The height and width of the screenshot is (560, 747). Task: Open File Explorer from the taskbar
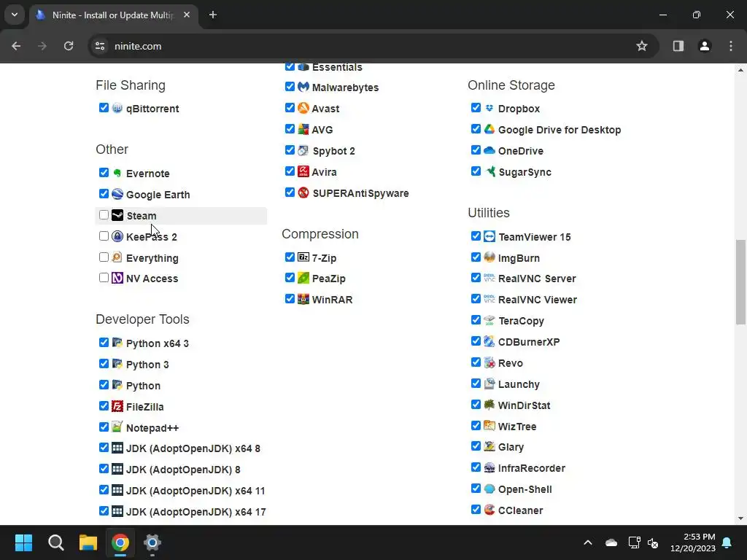[88, 542]
